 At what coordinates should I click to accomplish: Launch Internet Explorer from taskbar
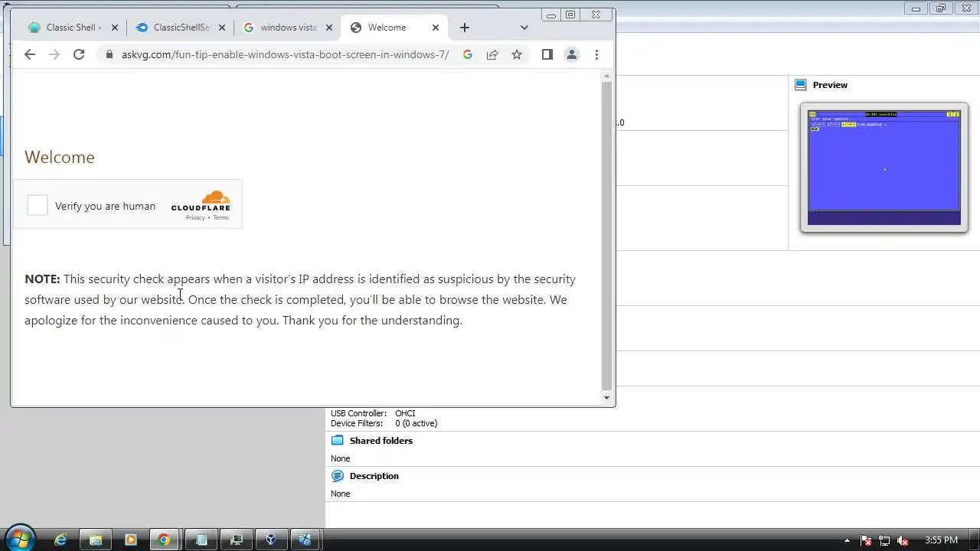pos(60,540)
